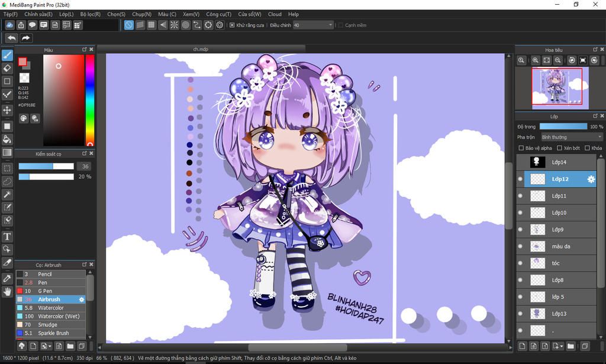
Task: Rotate the canvas left in the navigator
Action: click(x=572, y=60)
